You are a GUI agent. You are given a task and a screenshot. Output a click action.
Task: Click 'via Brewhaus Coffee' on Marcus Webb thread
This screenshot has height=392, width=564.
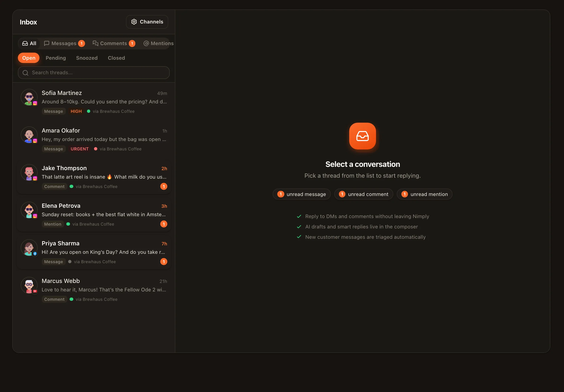point(97,299)
